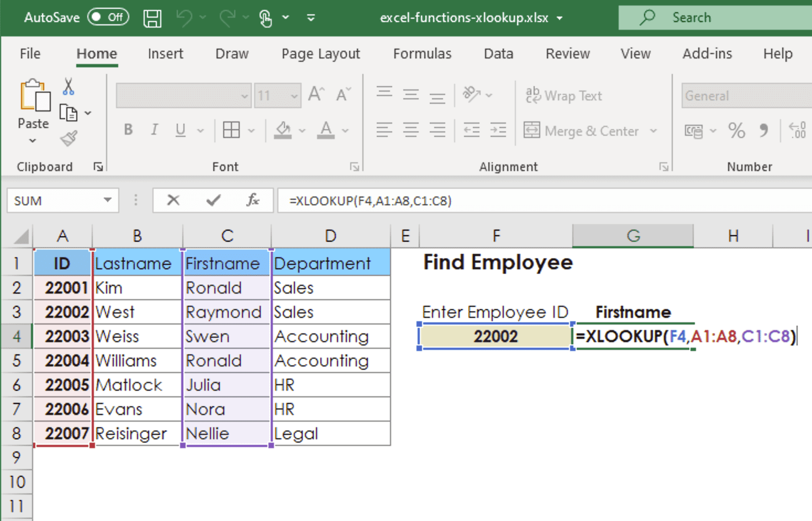Viewport: 812px width, 521px height.
Task: Open the font size dropdown
Action: tap(293, 95)
